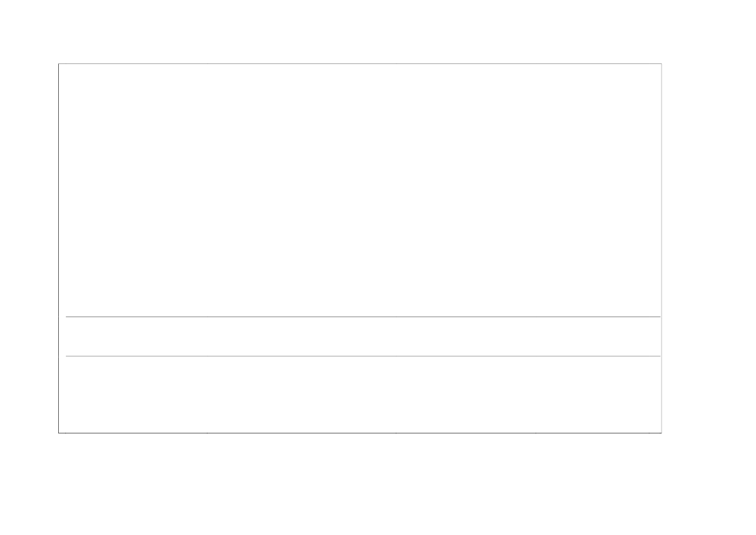
Task: Click the bottom-left corner of the bordered box
Action: tap(59, 432)
